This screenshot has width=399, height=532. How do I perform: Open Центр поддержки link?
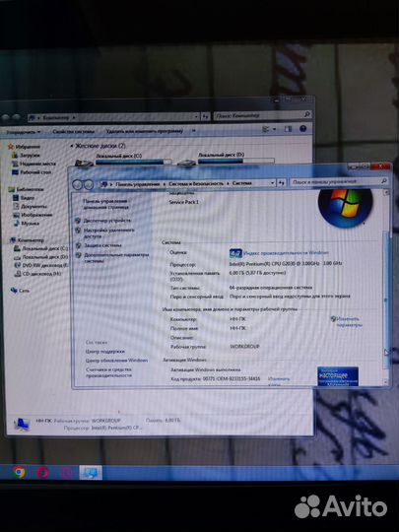[105, 352]
